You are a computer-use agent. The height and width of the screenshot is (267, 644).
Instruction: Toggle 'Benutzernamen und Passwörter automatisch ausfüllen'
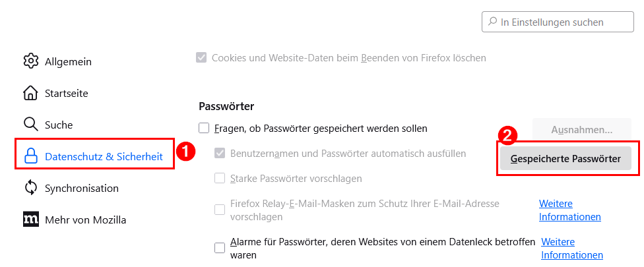tap(220, 154)
